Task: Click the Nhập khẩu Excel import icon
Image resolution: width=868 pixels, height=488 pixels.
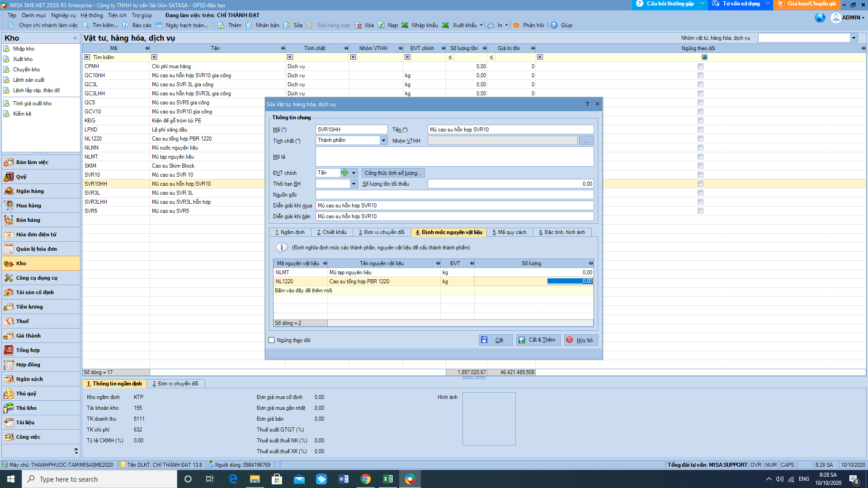Action: point(405,25)
